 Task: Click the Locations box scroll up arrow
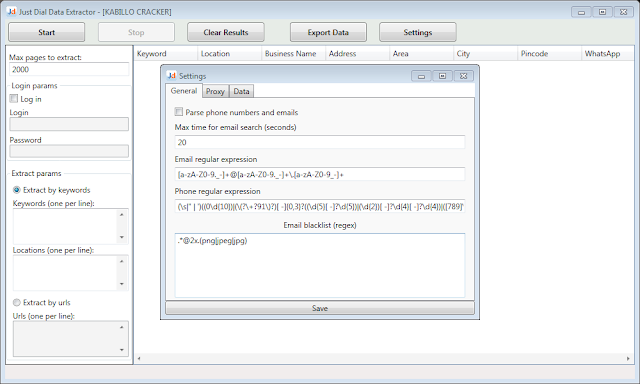tap(122, 261)
